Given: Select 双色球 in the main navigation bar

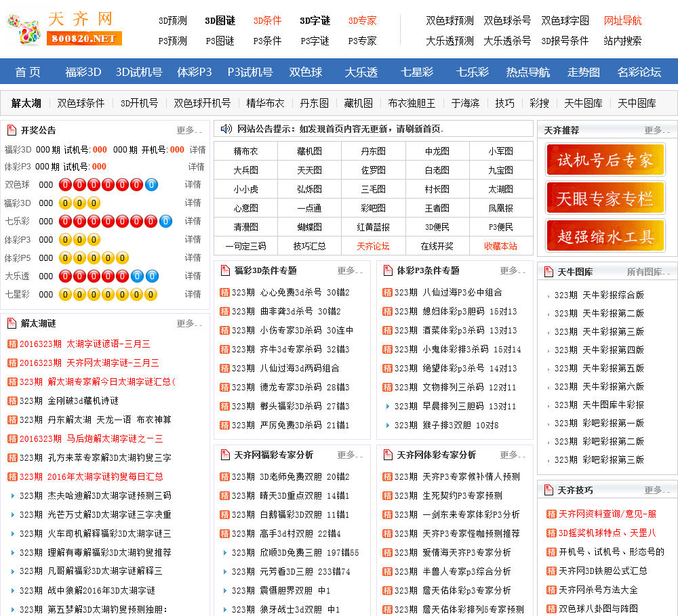Looking at the screenshot, I should (305, 72).
